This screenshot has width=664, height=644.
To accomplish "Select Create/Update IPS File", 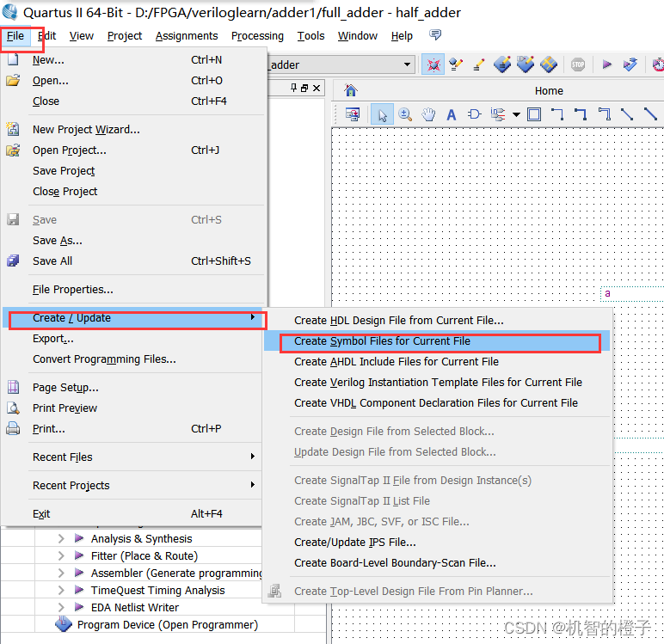I will pos(437,542).
